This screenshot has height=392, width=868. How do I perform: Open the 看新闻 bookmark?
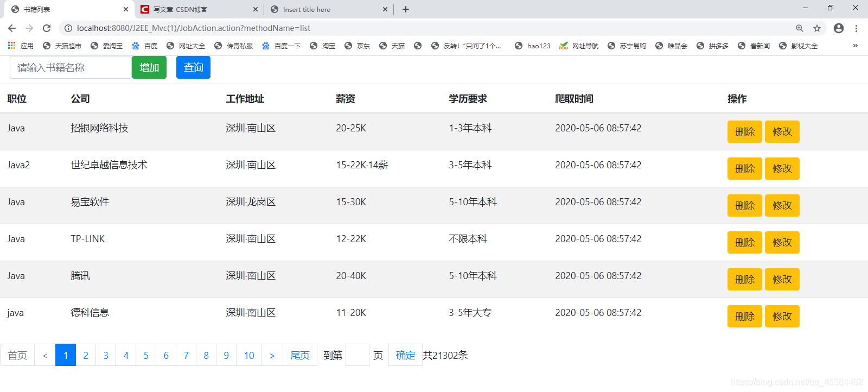point(754,46)
